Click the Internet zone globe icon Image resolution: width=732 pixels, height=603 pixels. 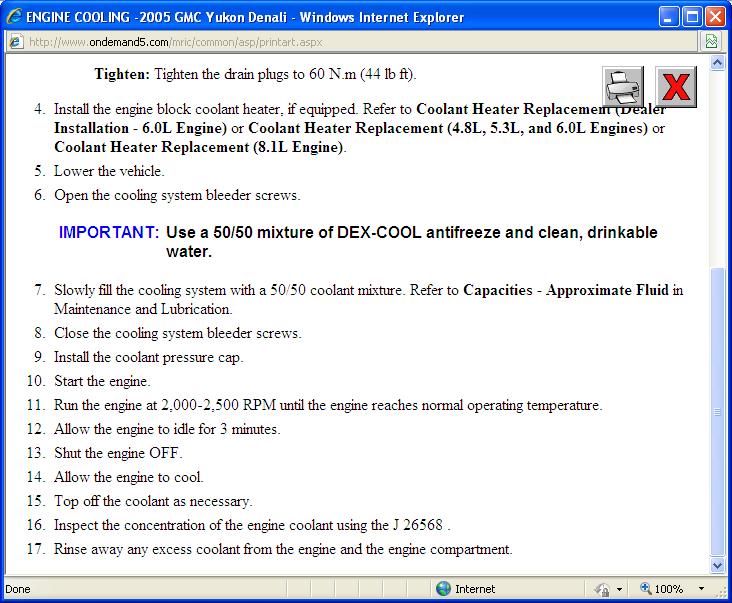click(443, 589)
